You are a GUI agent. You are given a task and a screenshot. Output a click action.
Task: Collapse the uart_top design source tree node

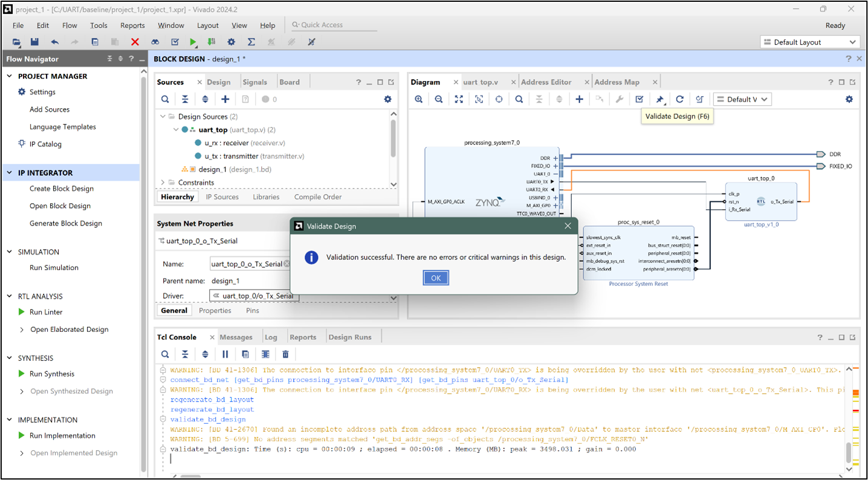pos(176,129)
